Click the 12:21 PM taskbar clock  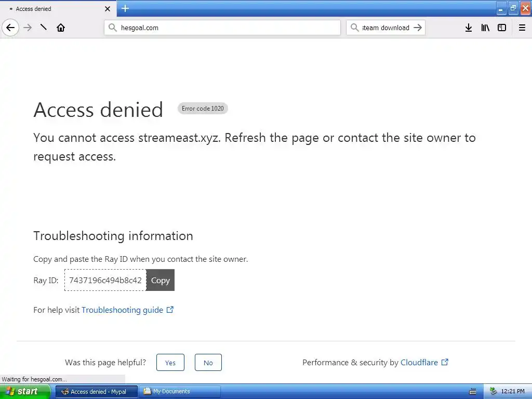click(513, 392)
